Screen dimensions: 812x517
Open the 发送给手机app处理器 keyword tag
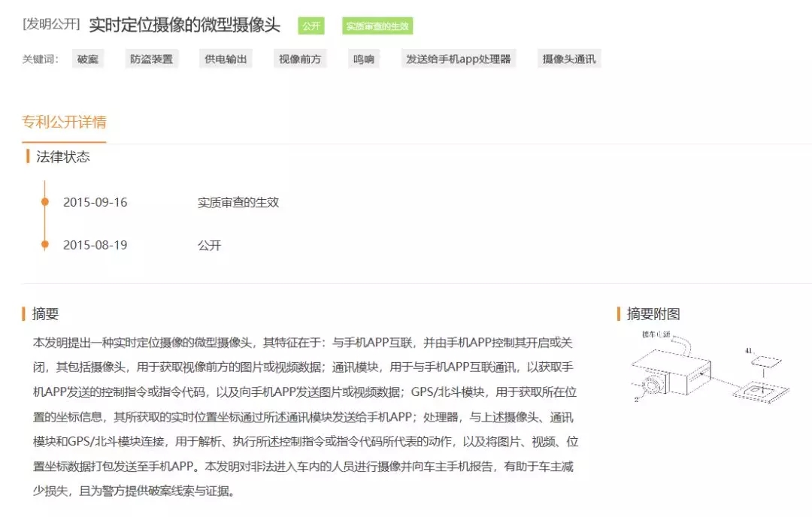(x=459, y=59)
